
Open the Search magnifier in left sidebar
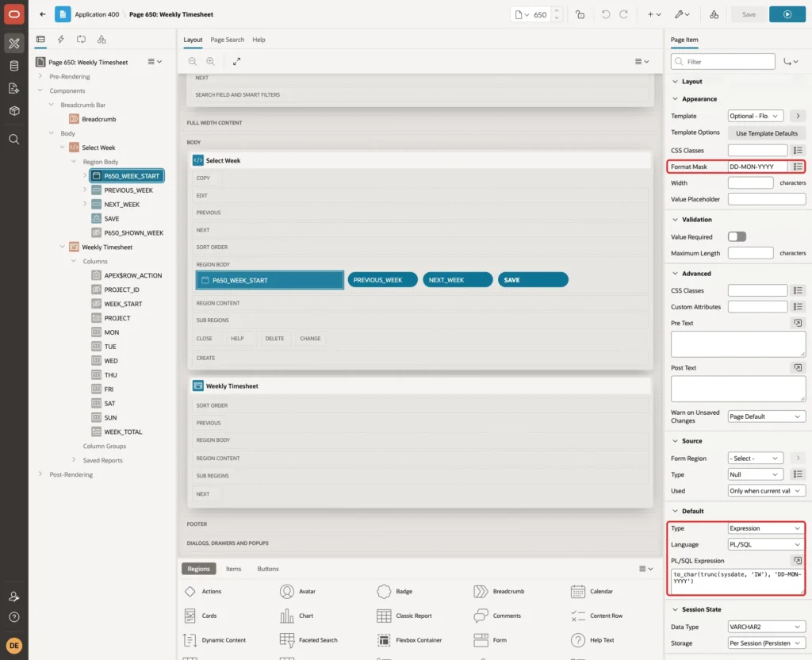(x=14, y=140)
